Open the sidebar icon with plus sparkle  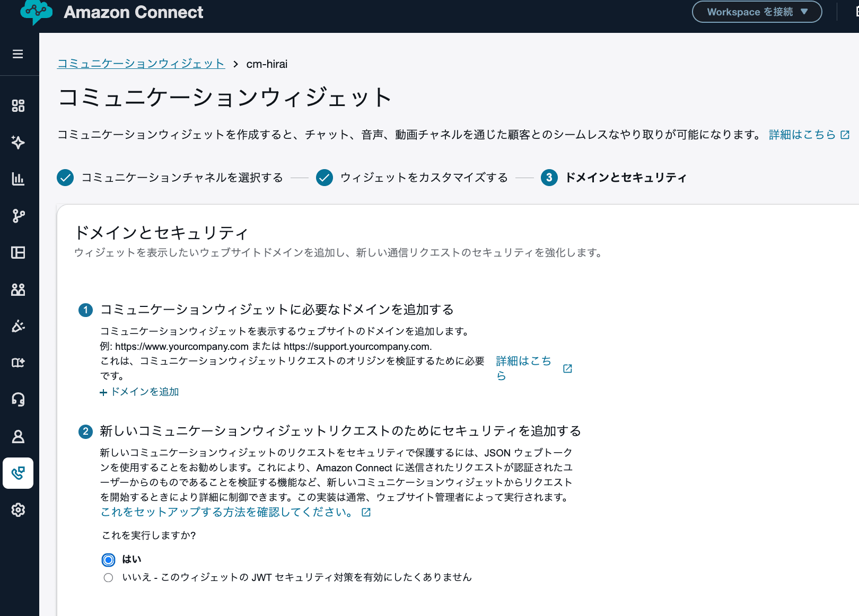18,363
